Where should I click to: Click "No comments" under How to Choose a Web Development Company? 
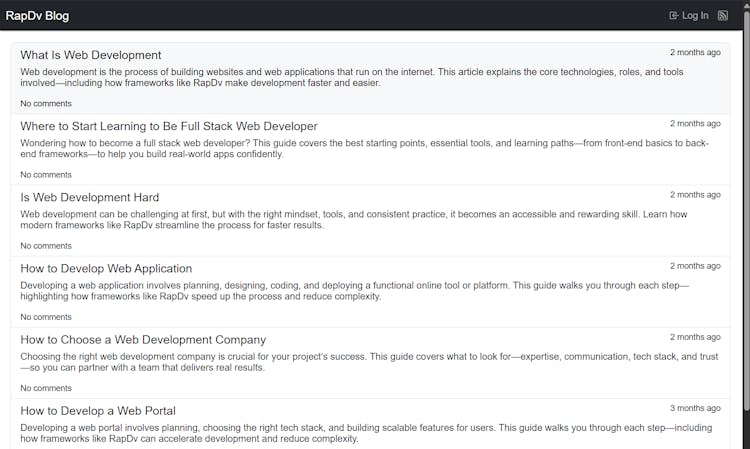[46, 388]
